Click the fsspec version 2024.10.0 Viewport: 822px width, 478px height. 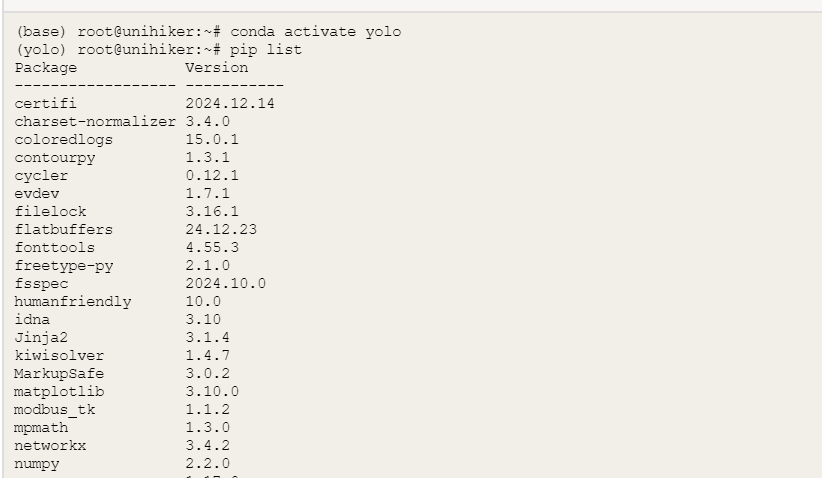point(225,283)
